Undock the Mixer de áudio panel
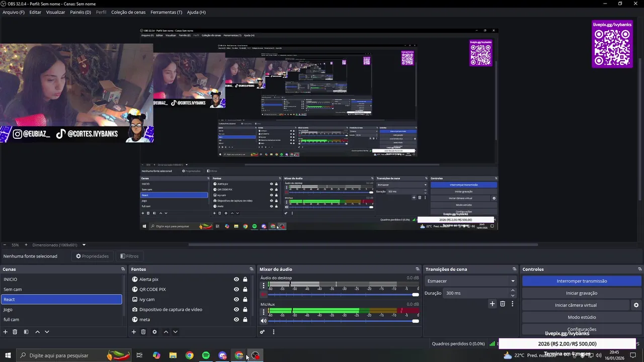Screen dimensions: 644x362 (417, 269)
